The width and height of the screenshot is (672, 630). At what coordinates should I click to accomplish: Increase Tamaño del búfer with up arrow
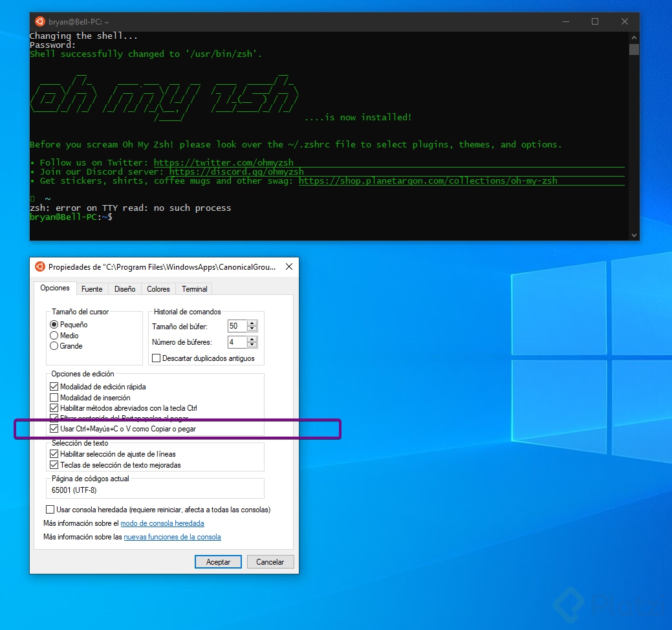[252, 323]
